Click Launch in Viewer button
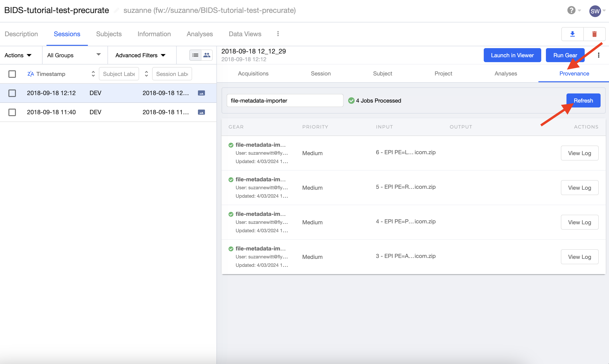Screen dimensions: 609x364 click(512, 55)
